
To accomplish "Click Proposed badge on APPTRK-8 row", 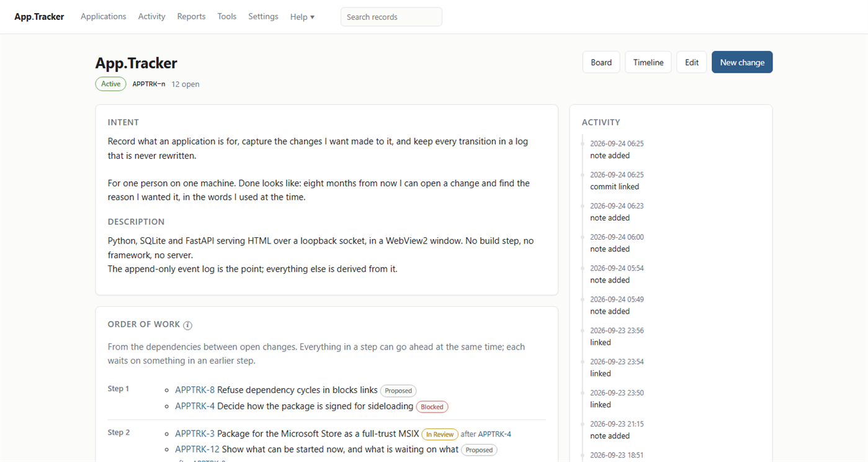I will (x=398, y=391).
